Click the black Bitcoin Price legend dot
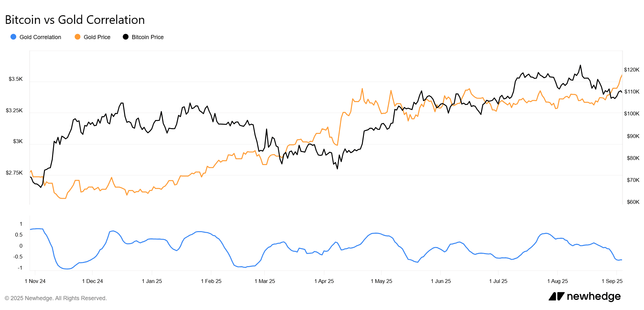The width and height of the screenshot is (644, 310). coord(126,37)
